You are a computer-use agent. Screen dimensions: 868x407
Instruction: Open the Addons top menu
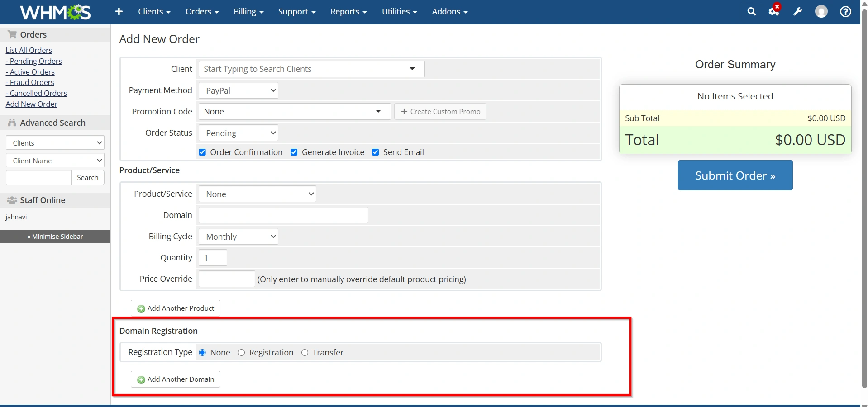(x=449, y=12)
